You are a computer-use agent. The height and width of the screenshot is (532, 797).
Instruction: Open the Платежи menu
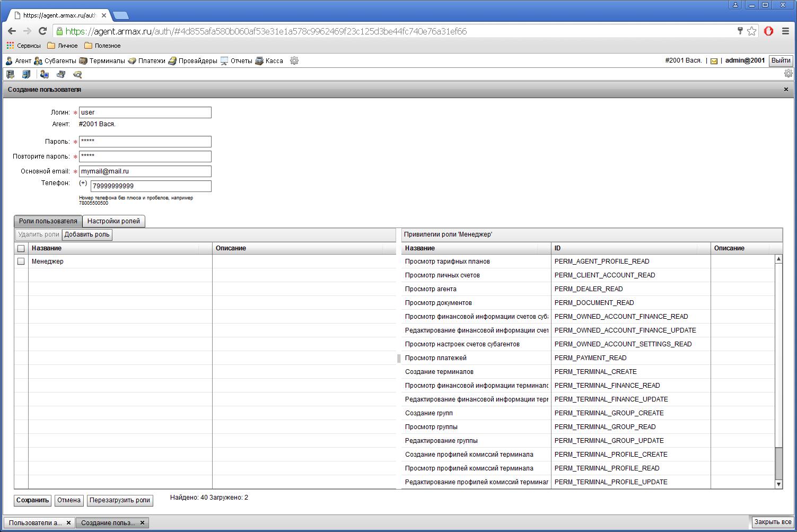pos(147,61)
